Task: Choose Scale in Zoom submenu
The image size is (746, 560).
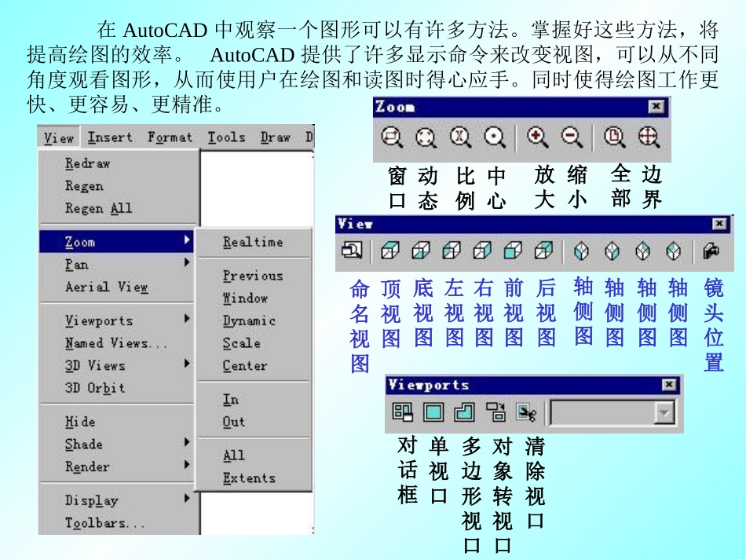Action: (x=254, y=343)
